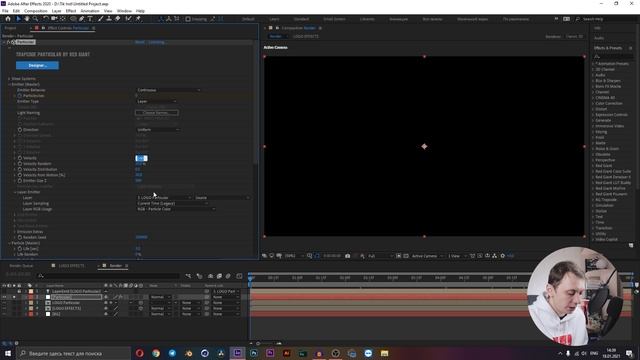Toggle Velocity stopwatch keyframe
640x360 pixels.
point(20,158)
